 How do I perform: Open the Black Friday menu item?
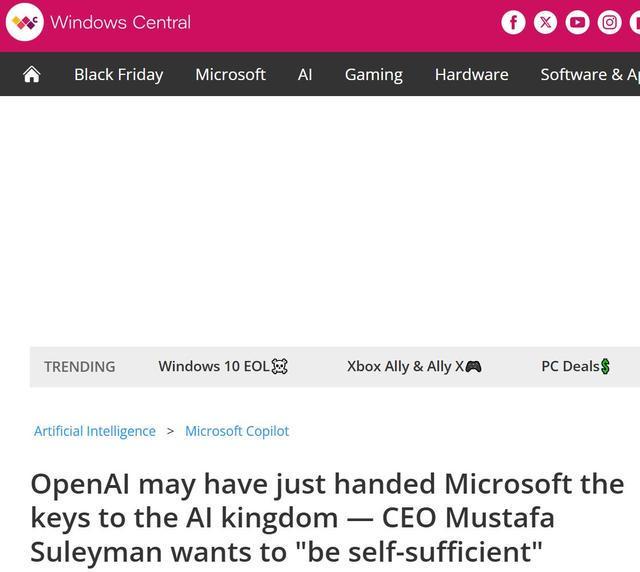coord(119,75)
